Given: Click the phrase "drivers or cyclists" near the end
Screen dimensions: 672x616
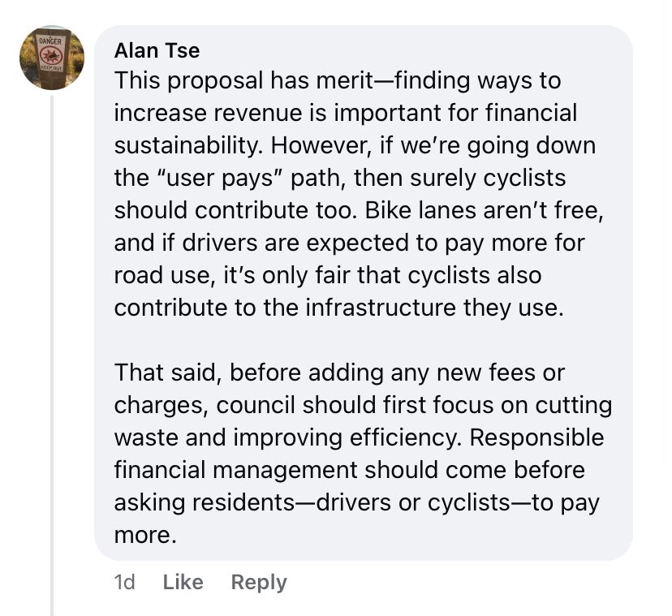Looking at the screenshot, I should coord(413,502).
